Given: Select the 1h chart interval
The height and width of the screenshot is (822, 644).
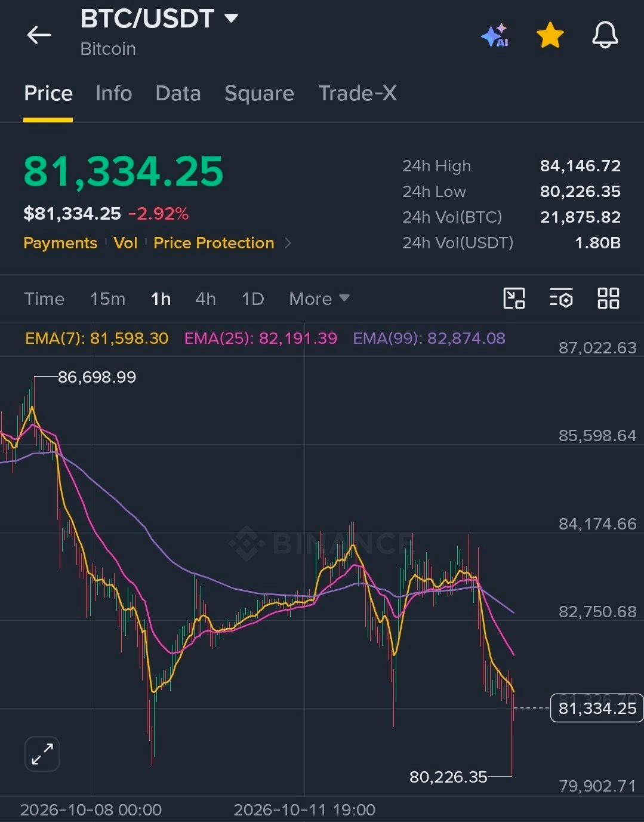Looking at the screenshot, I should [161, 298].
